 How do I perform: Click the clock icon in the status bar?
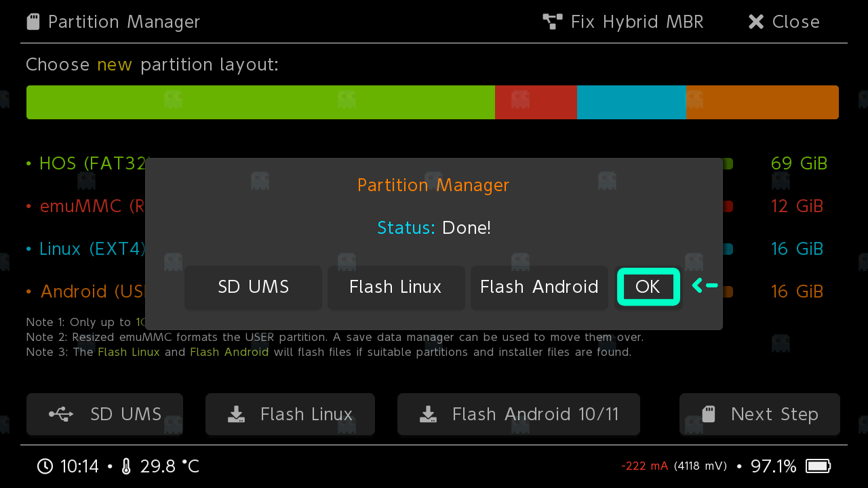(x=45, y=466)
